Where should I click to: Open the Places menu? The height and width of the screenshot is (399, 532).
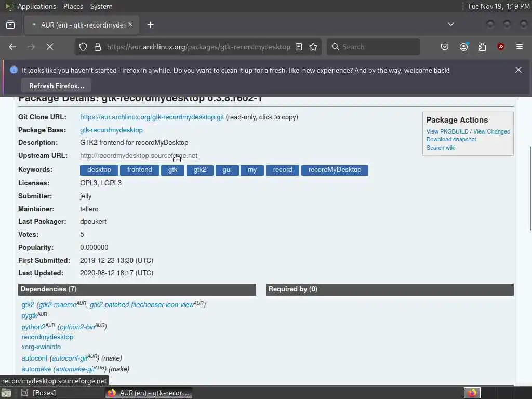click(x=73, y=6)
